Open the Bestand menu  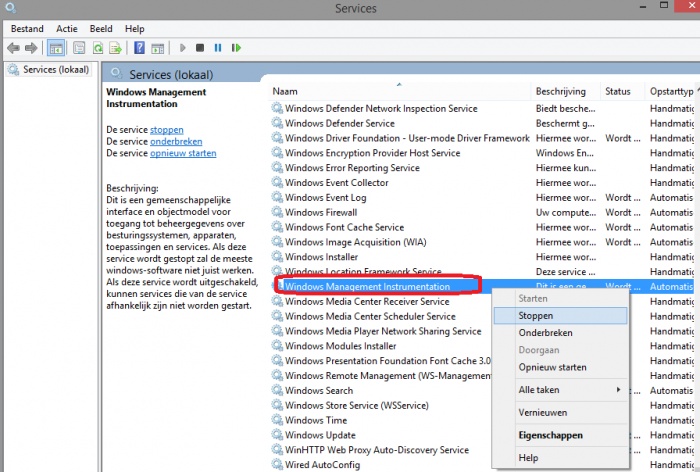[x=27, y=29]
